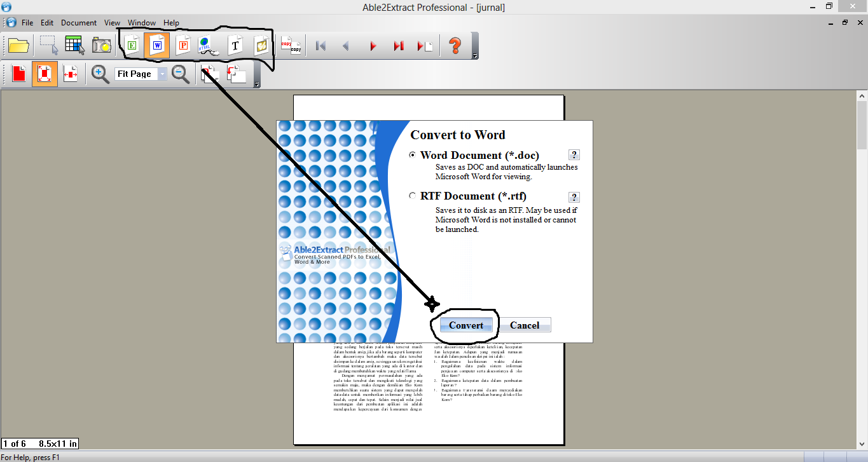Open the File menu
Image resolution: width=868 pixels, height=462 pixels.
[27, 22]
